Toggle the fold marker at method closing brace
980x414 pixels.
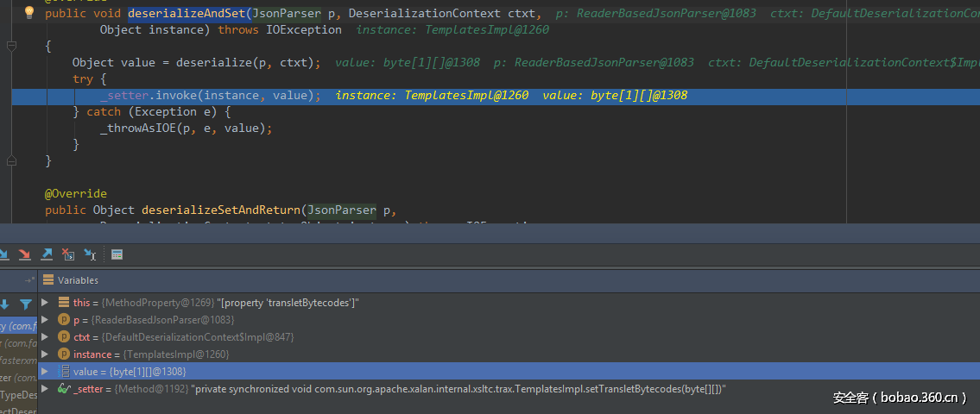[11, 160]
